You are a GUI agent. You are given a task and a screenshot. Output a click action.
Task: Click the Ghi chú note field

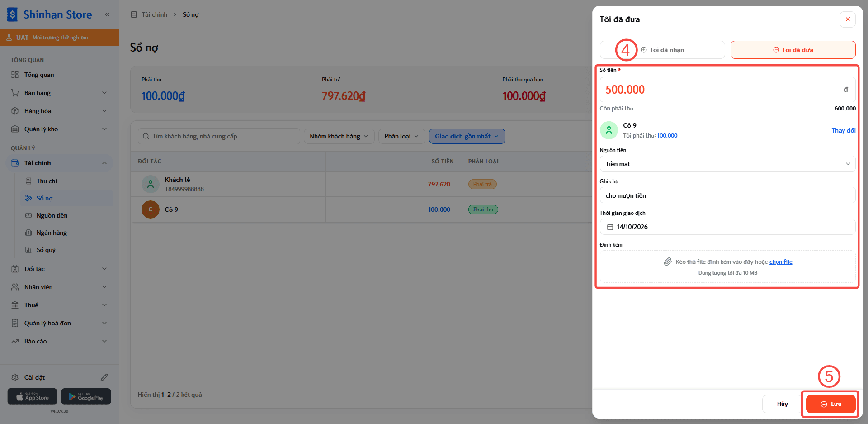click(727, 195)
